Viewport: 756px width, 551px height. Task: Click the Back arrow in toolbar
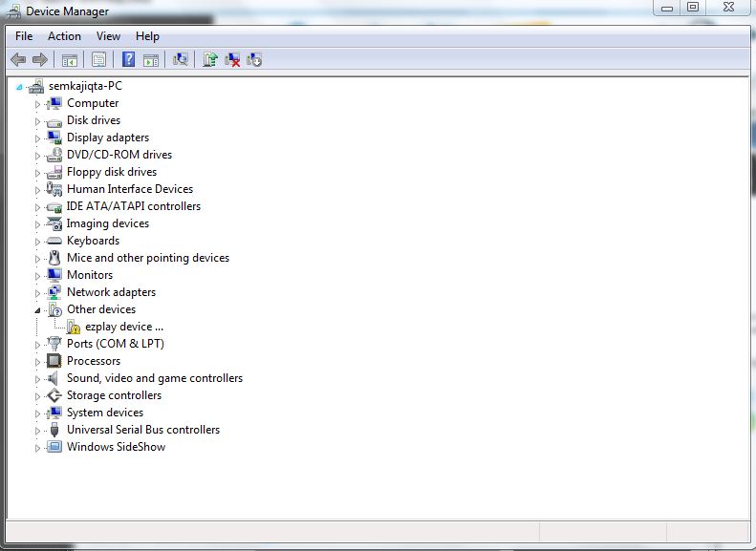(18, 59)
